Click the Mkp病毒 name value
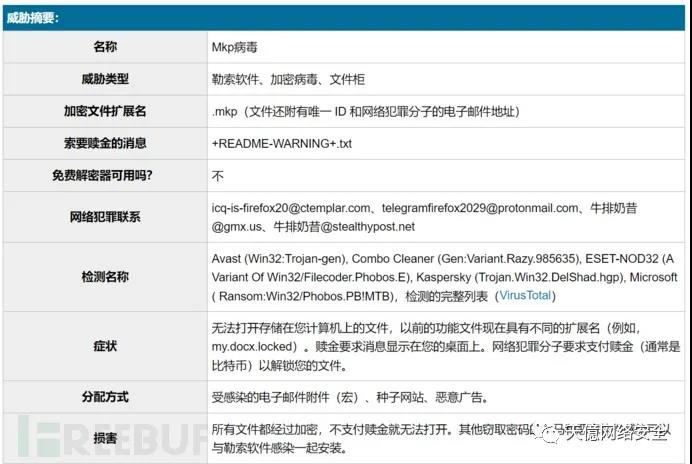 point(238,46)
